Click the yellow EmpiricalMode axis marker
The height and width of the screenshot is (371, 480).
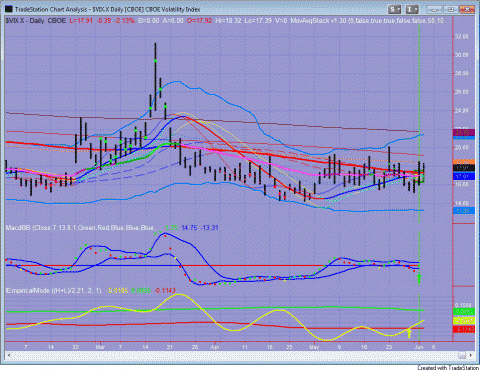[x=464, y=321]
